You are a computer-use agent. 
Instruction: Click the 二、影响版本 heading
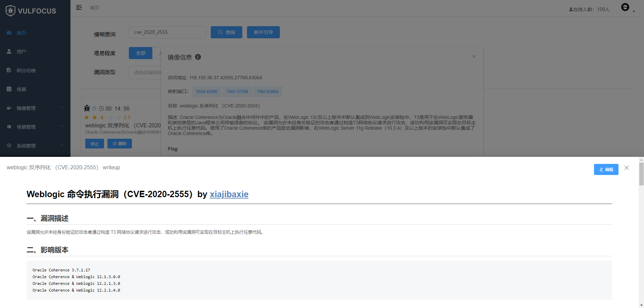point(48,250)
